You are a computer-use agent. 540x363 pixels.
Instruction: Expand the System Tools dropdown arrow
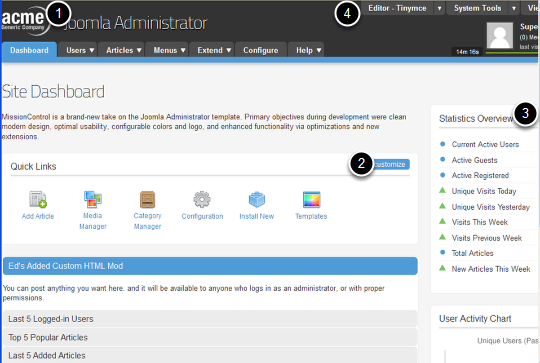click(x=514, y=8)
